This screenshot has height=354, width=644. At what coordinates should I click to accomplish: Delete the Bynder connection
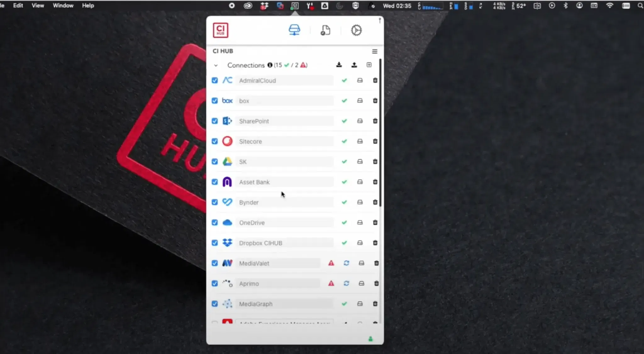[x=375, y=202]
